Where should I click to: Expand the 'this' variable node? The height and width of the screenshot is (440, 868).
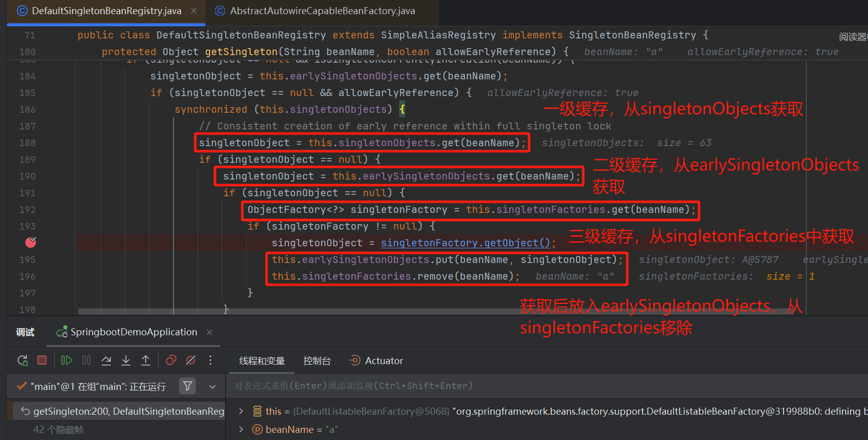coord(241,411)
